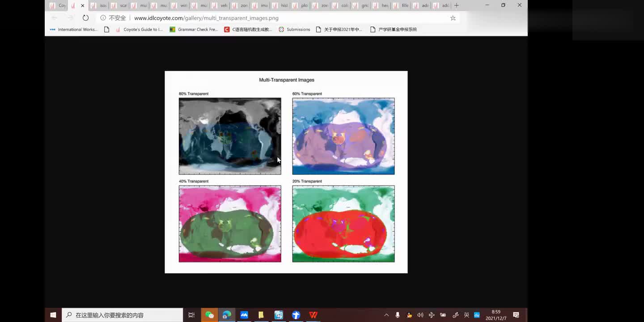Click the blue 'du' input method icon
This screenshot has height=322, width=644.
[477, 315]
